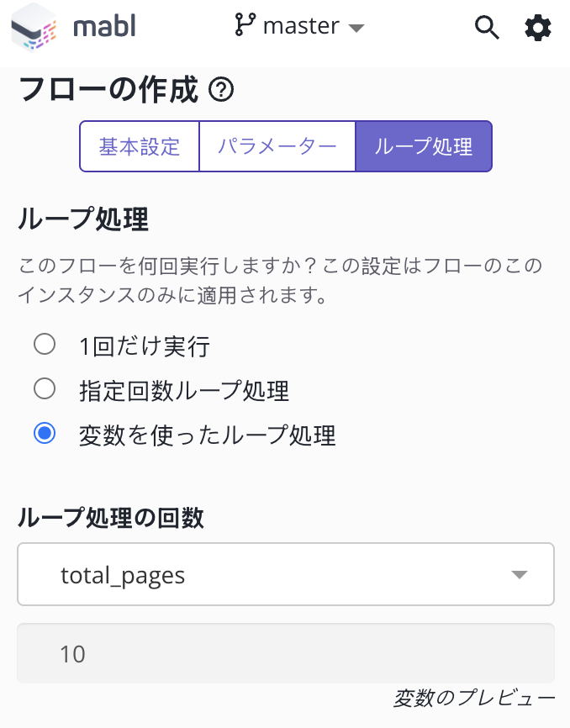Choose the 指定回数ループ処理 radio option

click(x=44, y=388)
